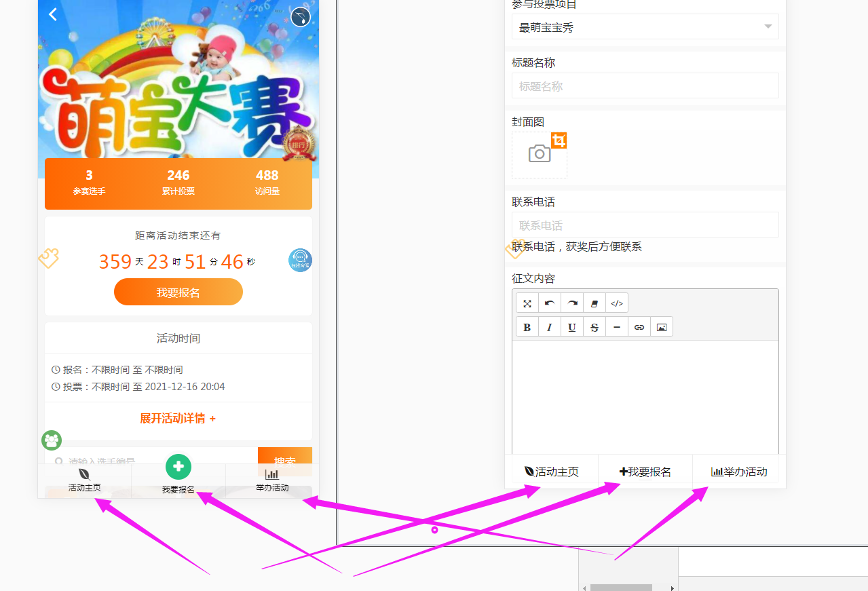Viewport: 868px width, 591px height.
Task: Click the camera icon to upload cover
Action: 540,154
